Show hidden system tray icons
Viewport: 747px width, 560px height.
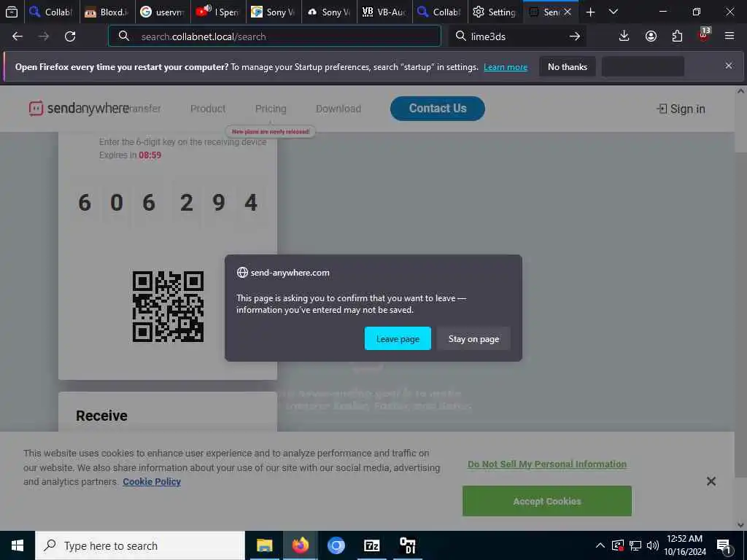click(x=600, y=545)
